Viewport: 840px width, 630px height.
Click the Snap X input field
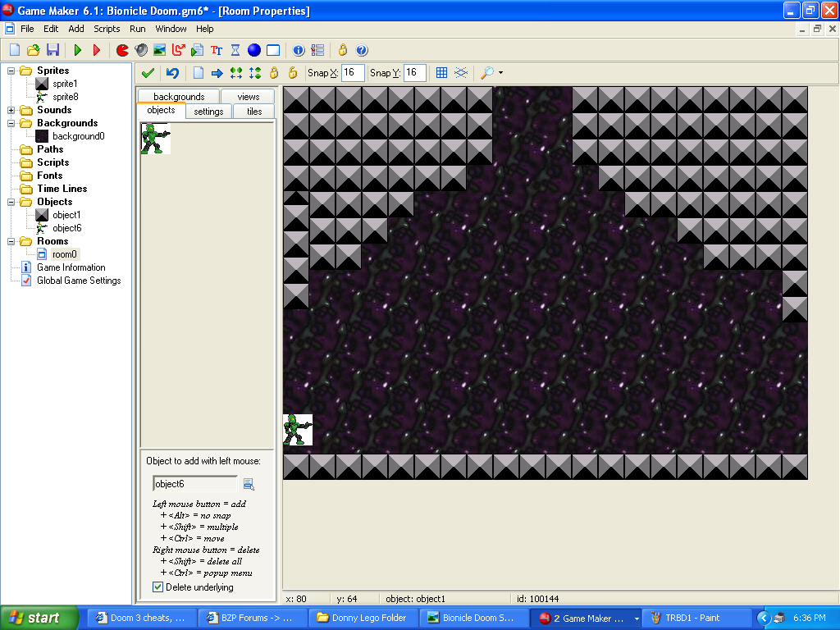click(353, 73)
